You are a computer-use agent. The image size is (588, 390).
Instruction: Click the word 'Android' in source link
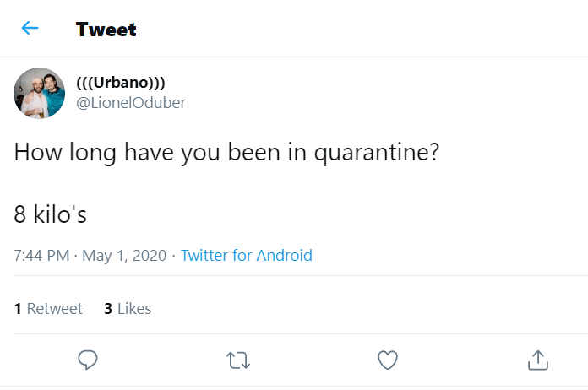pos(284,255)
